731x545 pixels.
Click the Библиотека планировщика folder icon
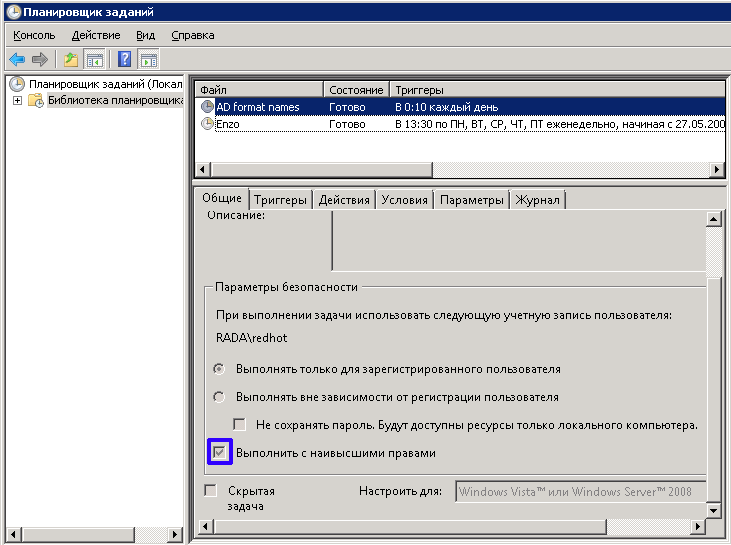click(36, 100)
